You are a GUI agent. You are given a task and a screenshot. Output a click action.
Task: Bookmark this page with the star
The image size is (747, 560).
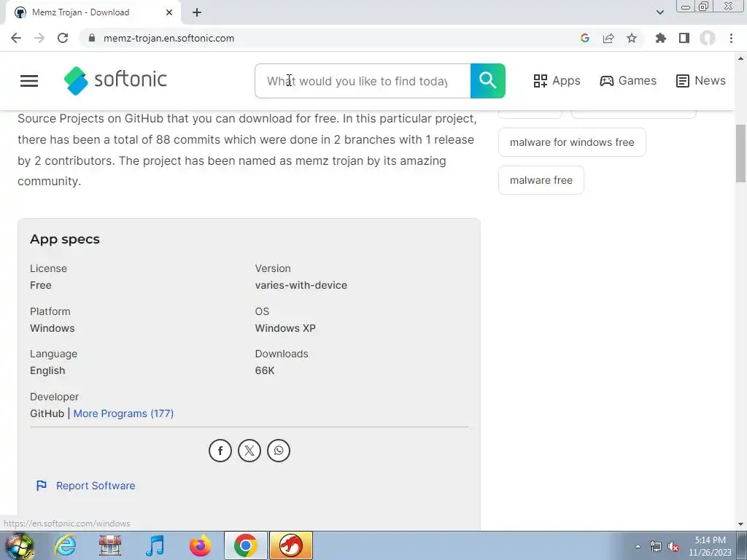point(632,38)
